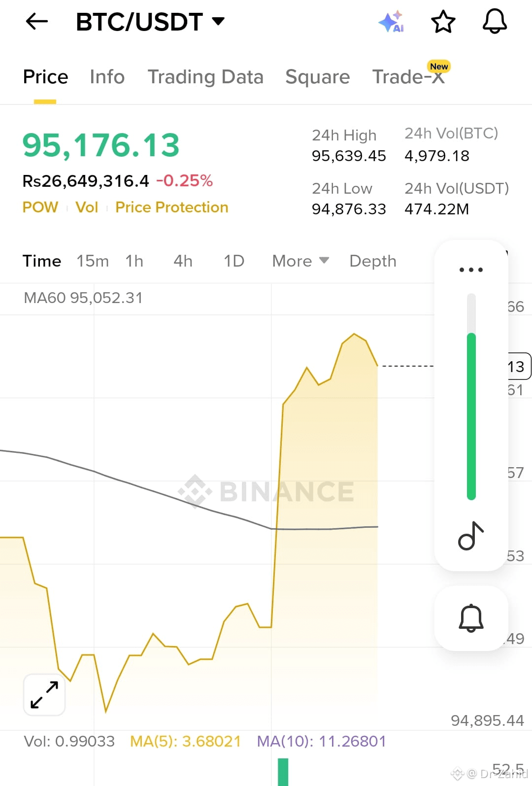
Task: Tap the 24h High value 95,639.45
Action: 349,156
